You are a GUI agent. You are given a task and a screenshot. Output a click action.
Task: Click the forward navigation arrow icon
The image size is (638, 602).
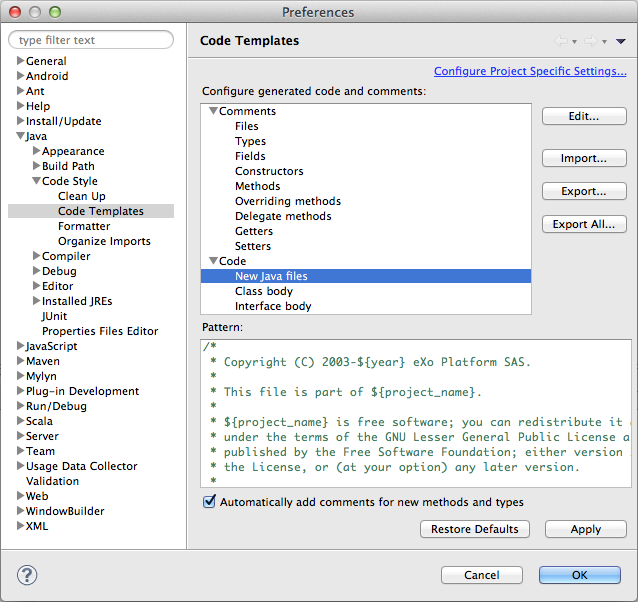click(591, 41)
